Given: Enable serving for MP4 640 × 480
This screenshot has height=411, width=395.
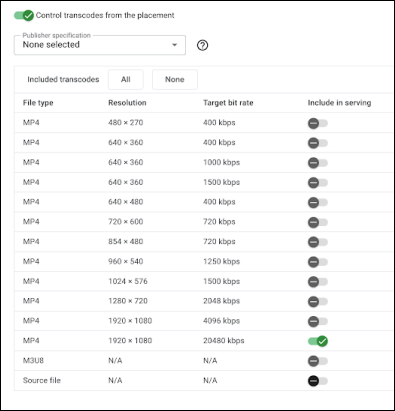Looking at the screenshot, I should (x=318, y=202).
